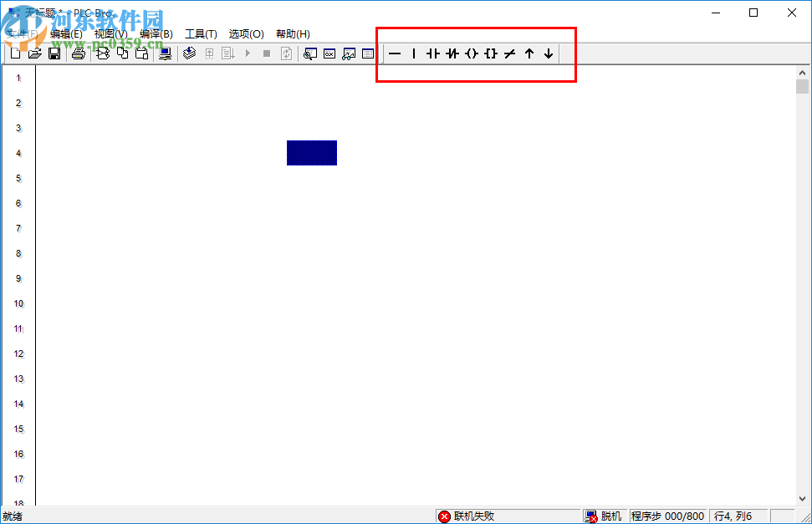
Task: Click the up arrow ladder tool
Action: (x=529, y=53)
